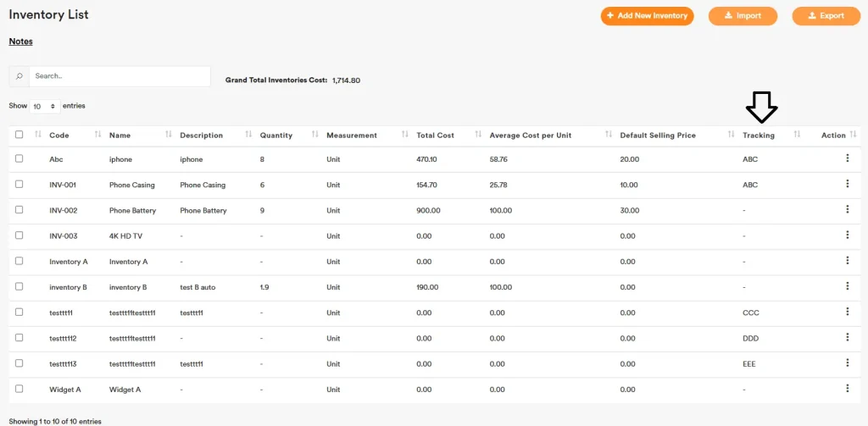This screenshot has height=426, width=868.
Task: Focus the Search input field
Action: tap(119, 76)
